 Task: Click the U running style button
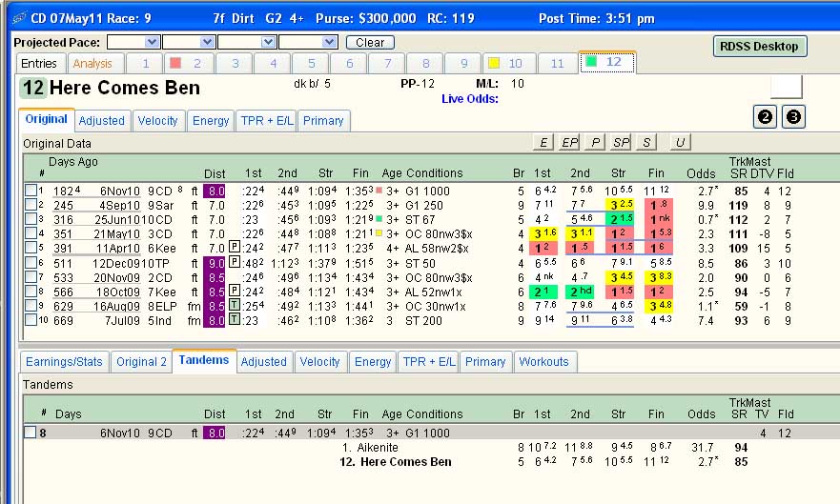[x=680, y=142]
